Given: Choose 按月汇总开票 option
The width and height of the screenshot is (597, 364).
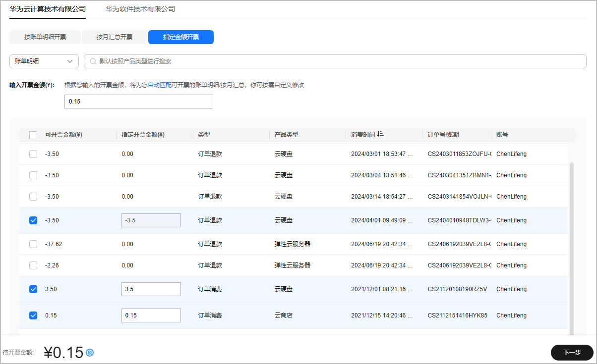Looking at the screenshot, I should [x=115, y=37].
